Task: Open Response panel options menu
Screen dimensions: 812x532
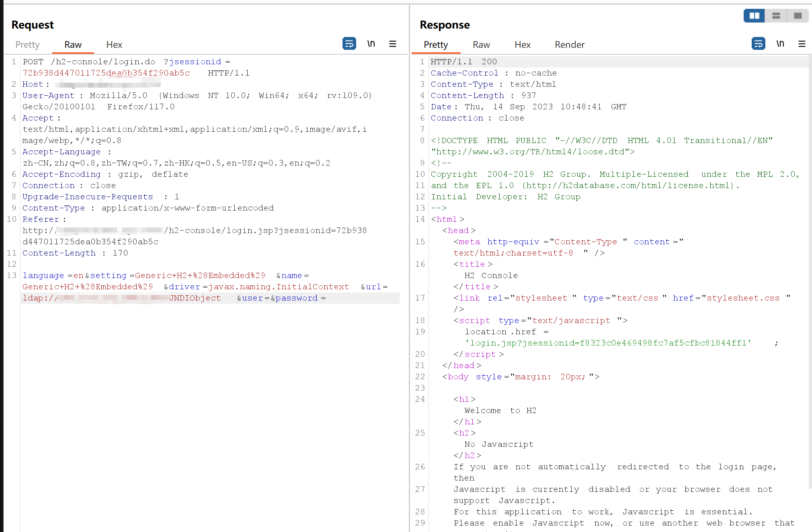Action: [x=802, y=44]
